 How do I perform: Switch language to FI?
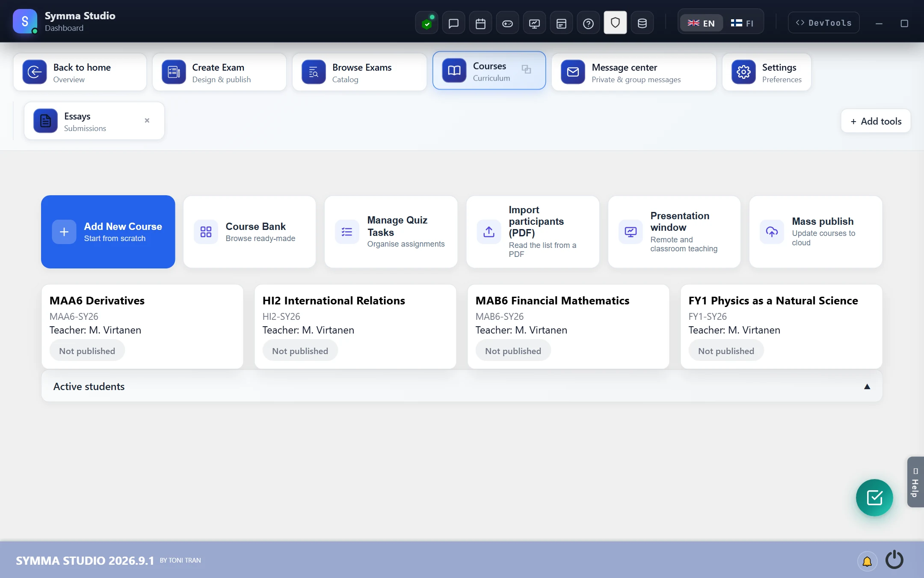[742, 23]
